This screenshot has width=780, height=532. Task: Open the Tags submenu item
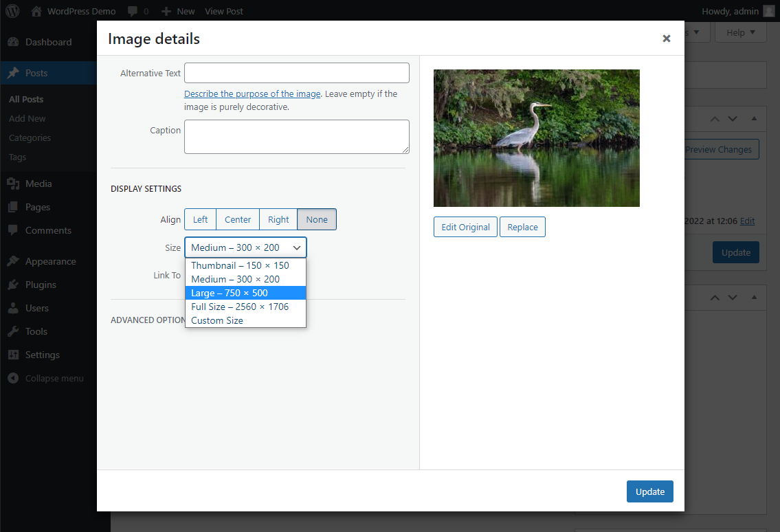[x=17, y=157]
